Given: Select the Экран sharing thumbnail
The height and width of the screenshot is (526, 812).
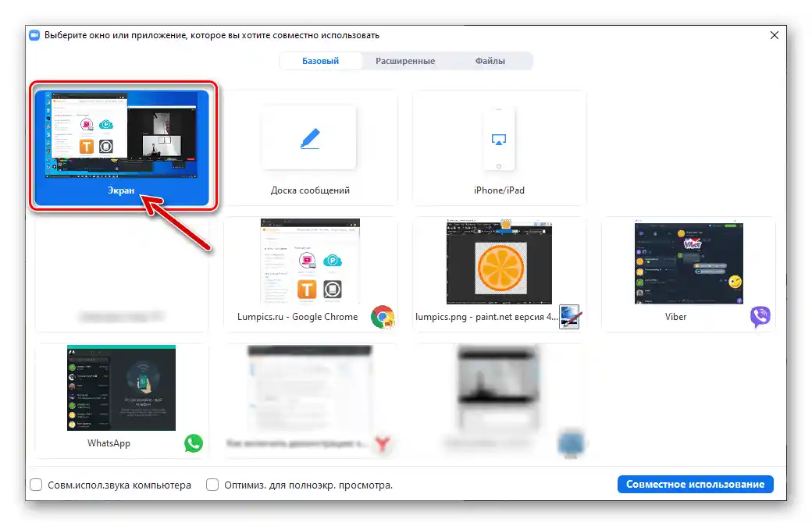Looking at the screenshot, I should tap(122, 140).
